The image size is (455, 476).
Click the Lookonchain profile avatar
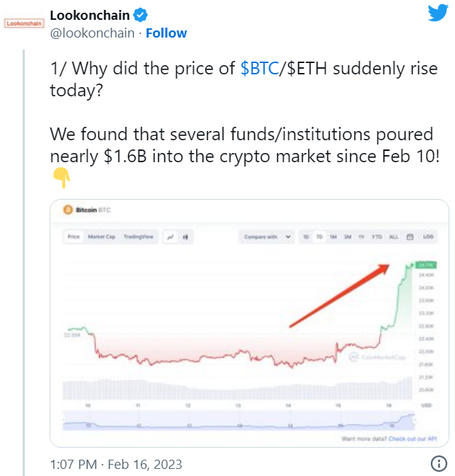23,23
